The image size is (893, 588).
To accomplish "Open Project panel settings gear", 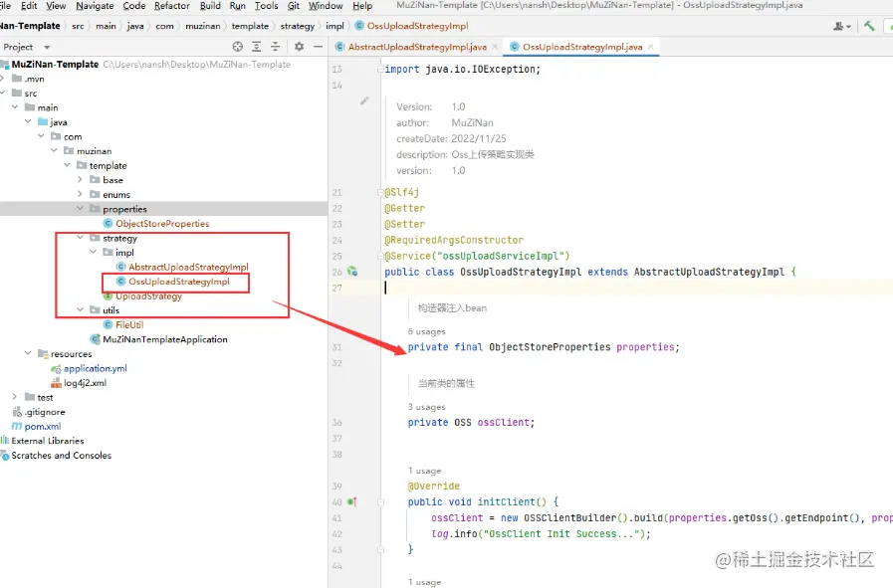I will click(299, 47).
